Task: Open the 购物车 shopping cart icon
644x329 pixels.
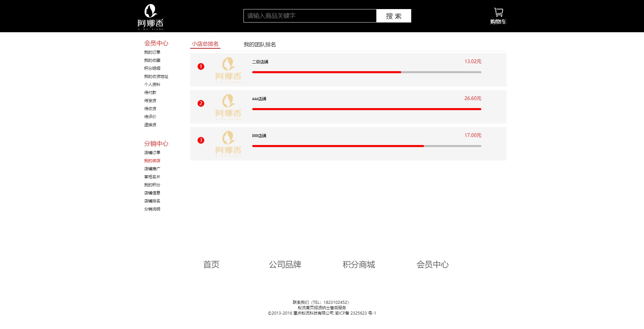Action: point(498,16)
